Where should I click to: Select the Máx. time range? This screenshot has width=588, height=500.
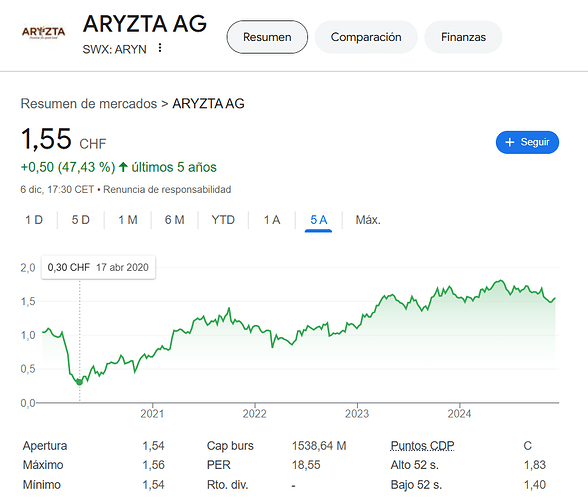tap(368, 220)
